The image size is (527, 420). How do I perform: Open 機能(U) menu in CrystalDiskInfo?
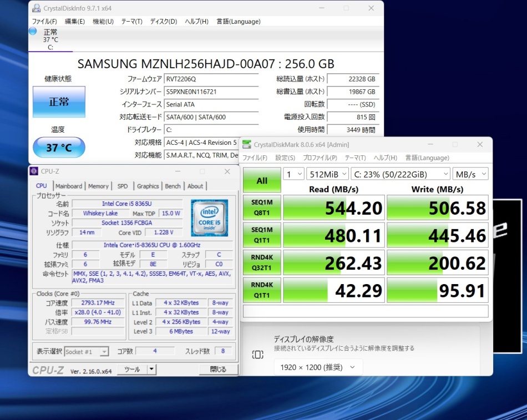coord(103,22)
